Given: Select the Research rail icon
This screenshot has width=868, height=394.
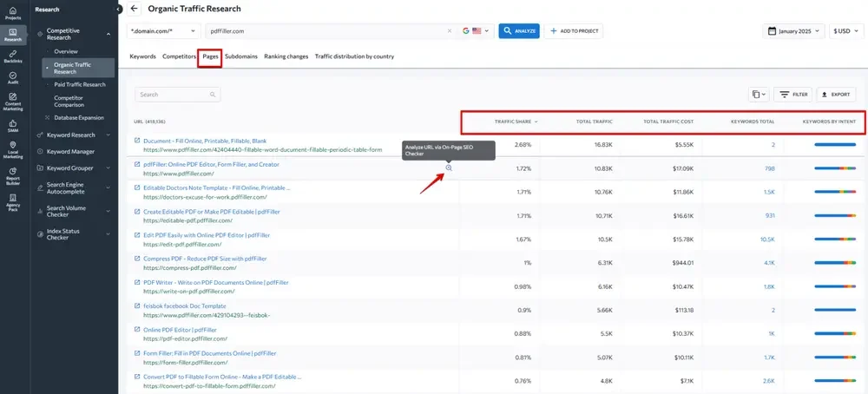Looking at the screenshot, I should tap(13, 35).
